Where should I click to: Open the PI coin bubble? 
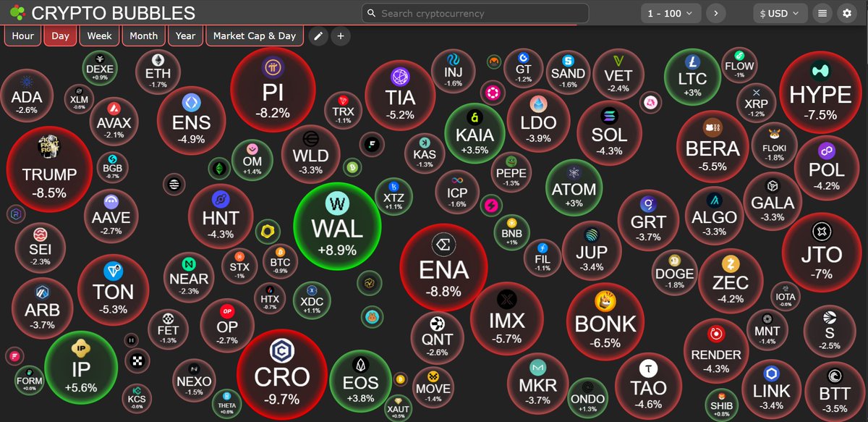(272, 90)
